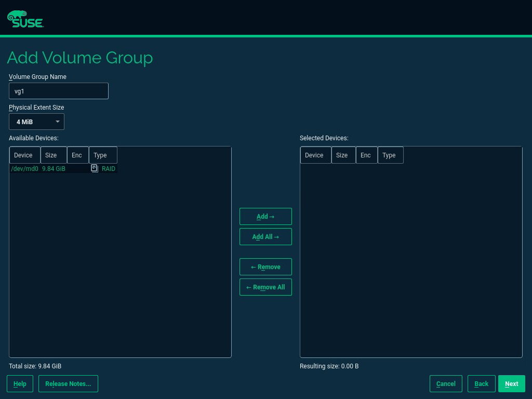532x399 pixels.
Task: Click the Volume Group Name text field
Action: [58, 91]
